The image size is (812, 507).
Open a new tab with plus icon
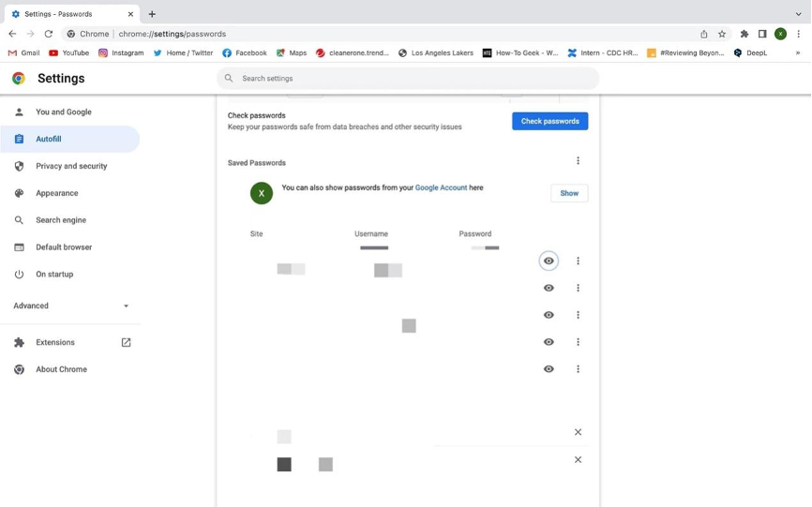152,14
